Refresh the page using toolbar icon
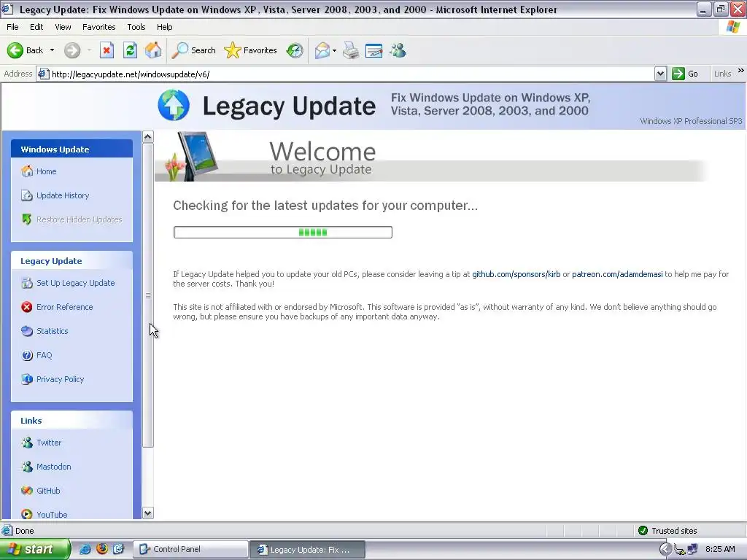 click(130, 50)
